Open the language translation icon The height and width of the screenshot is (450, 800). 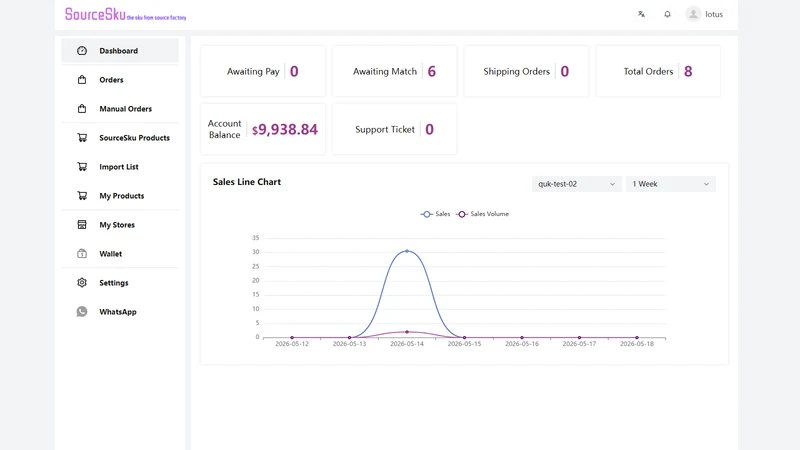641,14
